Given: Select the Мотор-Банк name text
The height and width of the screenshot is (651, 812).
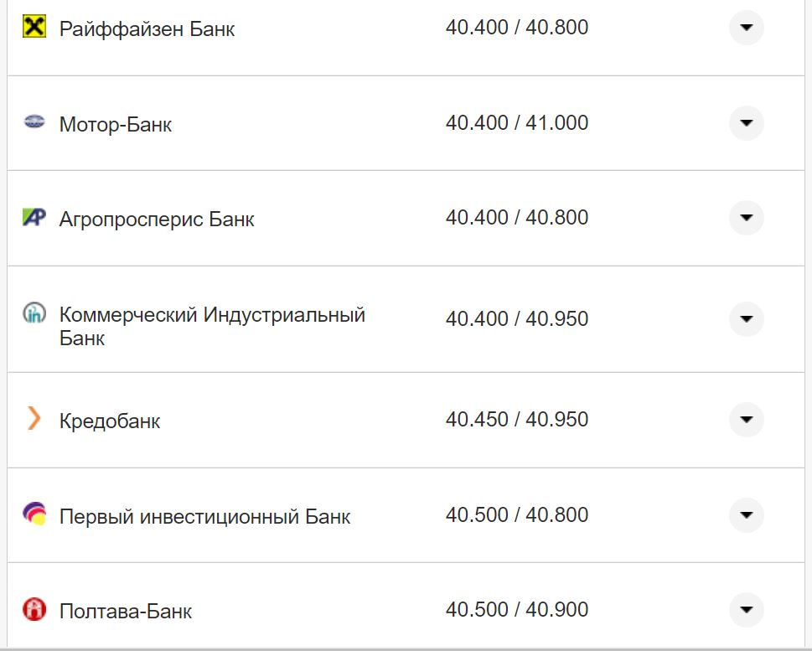Looking at the screenshot, I should 115,124.
